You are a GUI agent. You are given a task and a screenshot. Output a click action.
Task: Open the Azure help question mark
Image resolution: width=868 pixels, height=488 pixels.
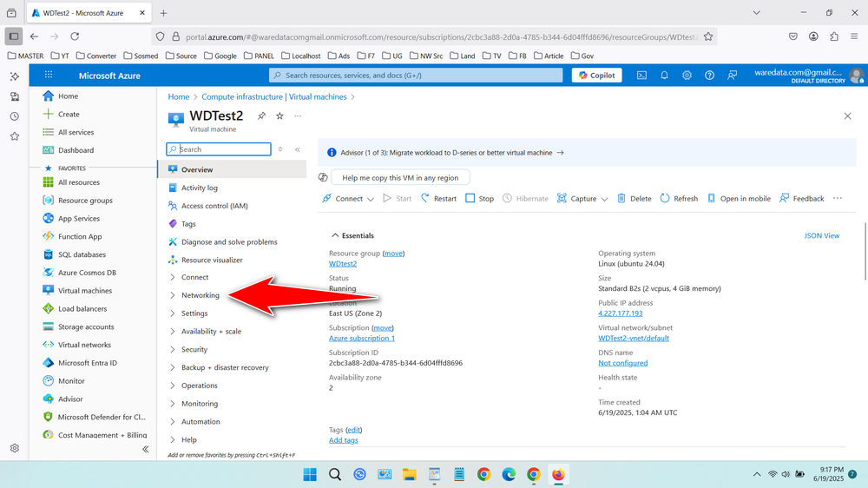(709, 76)
